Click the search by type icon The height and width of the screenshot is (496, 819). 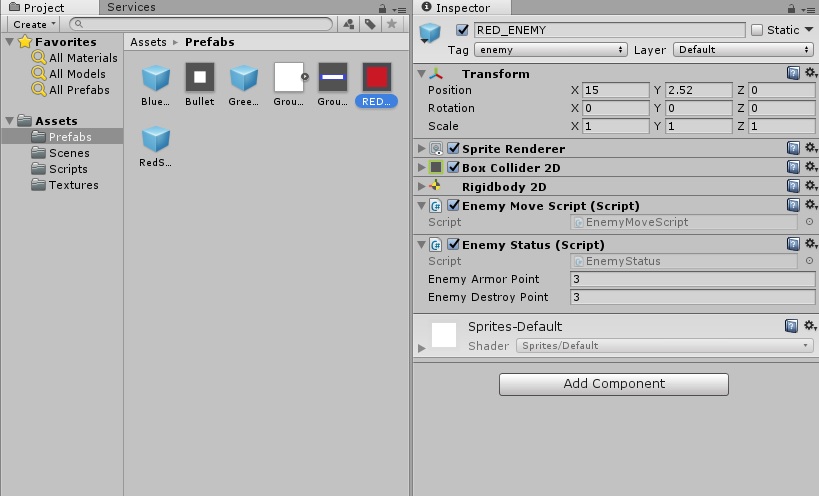coord(348,24)
